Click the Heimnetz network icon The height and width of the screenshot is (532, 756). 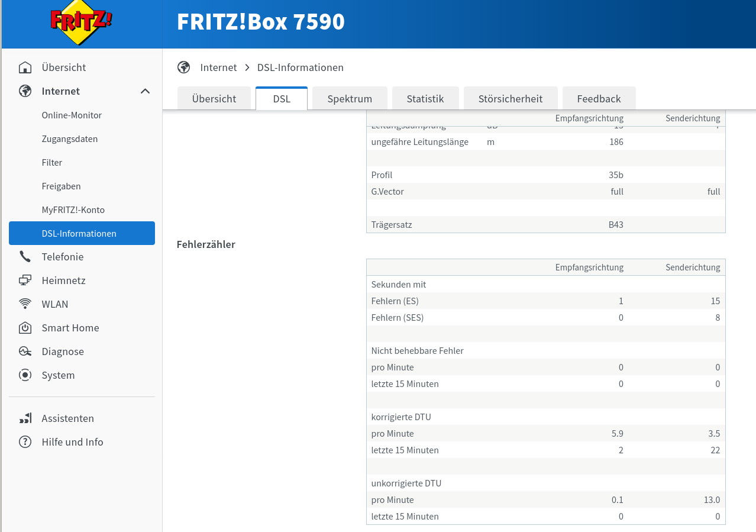(x=25, y=280)
